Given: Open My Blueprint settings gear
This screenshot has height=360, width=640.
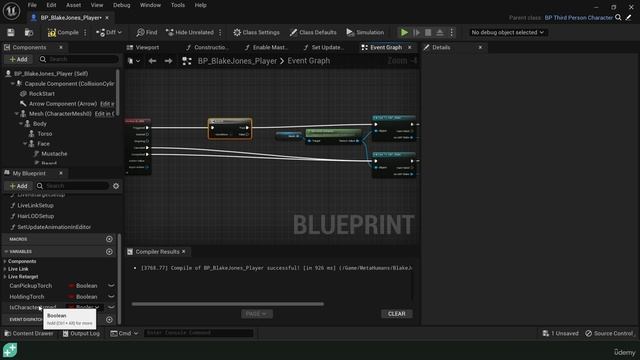Looking at the screenshot, I should (x=116, y=186).
